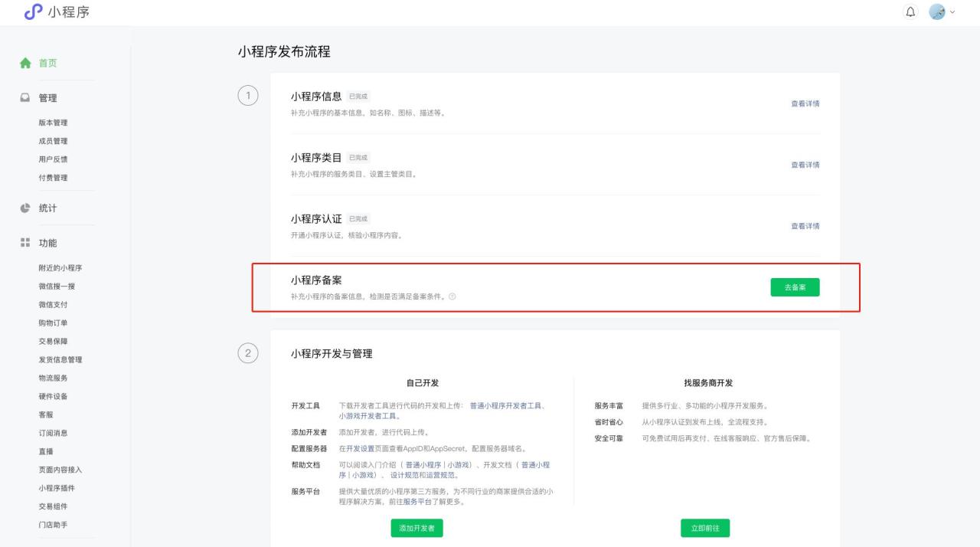This screenshot has width=980, height=547.
Task: Collapse the 管理 sidebar section
Action: coord(46,97)
